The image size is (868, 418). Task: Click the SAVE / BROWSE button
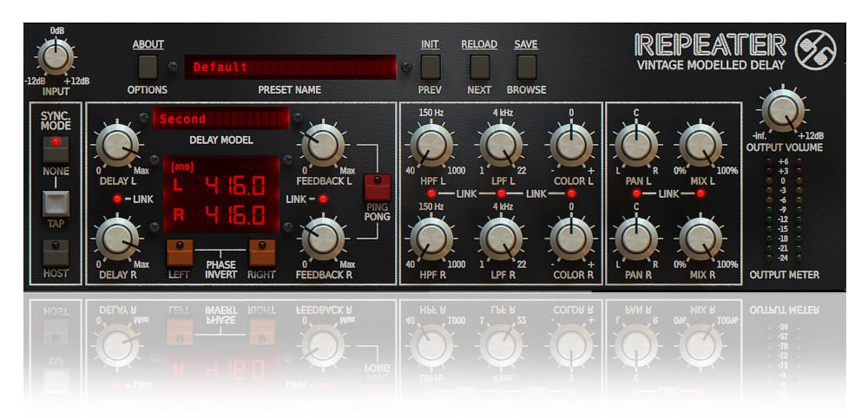(527, 67)
